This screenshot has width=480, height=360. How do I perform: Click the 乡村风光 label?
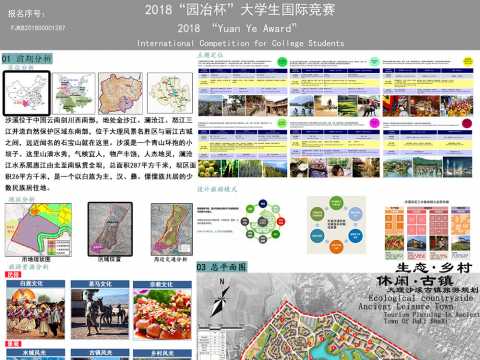[162, 353]
